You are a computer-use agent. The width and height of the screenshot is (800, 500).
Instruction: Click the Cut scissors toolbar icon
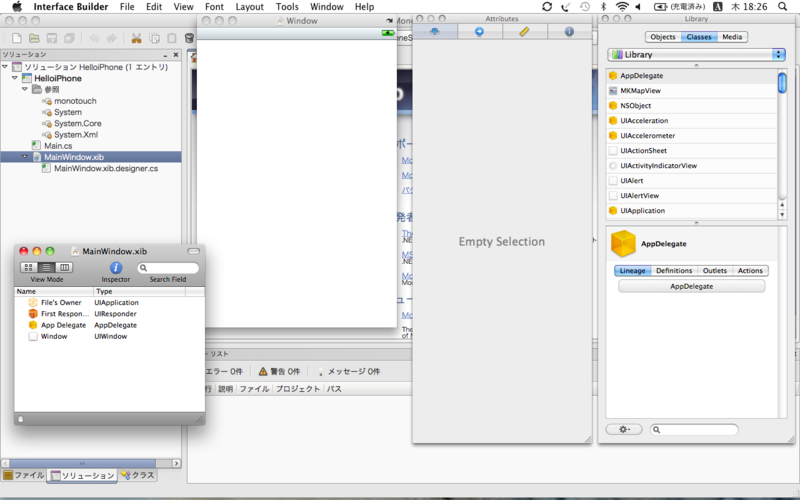click(x=136, y=38)
